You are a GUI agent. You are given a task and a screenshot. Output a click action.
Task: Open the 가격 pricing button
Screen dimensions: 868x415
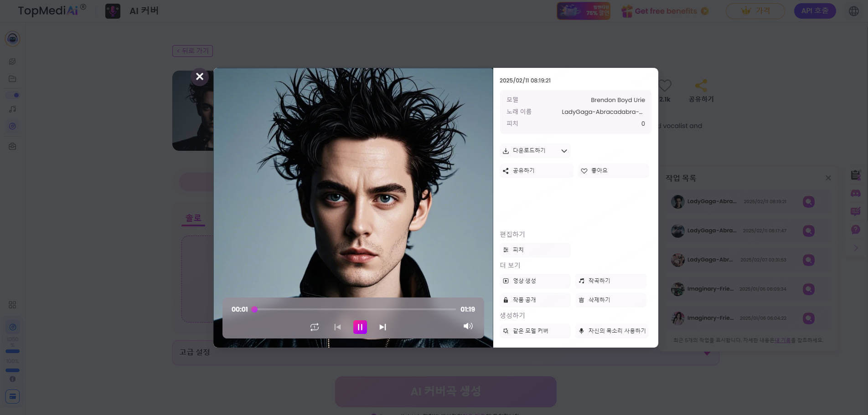(755, 11)
